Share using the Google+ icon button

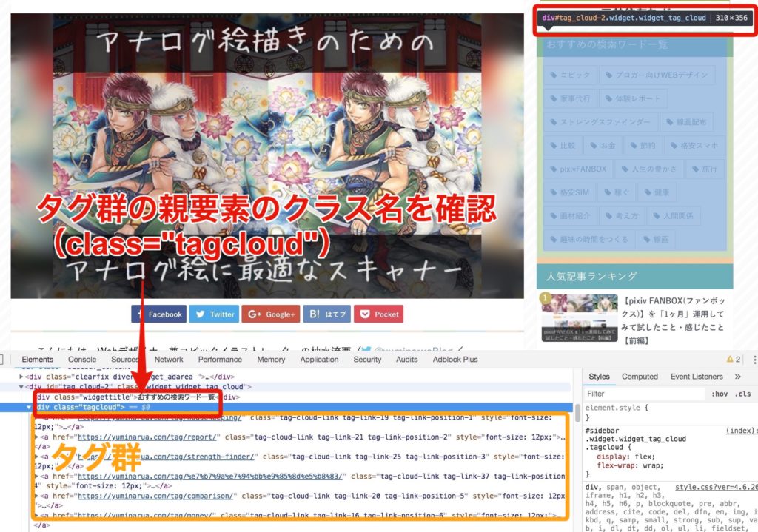coord(252,314)
